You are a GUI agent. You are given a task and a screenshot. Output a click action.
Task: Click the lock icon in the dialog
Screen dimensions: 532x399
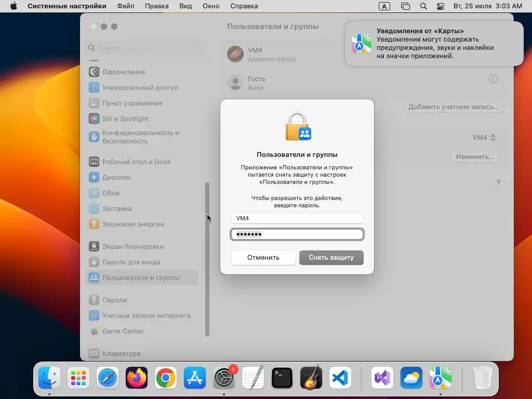click(x=298, y=126)
